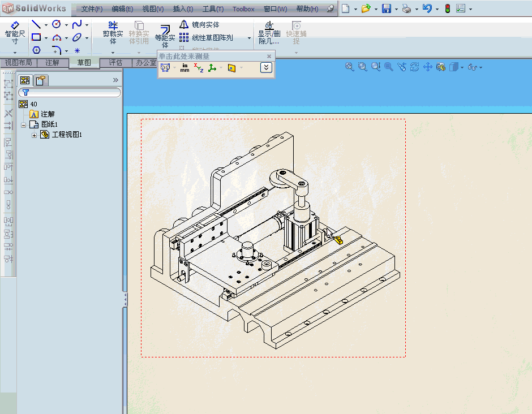Click the Undo arrow icon
This screenshot has width=532, height=414.
pos(427,8)
